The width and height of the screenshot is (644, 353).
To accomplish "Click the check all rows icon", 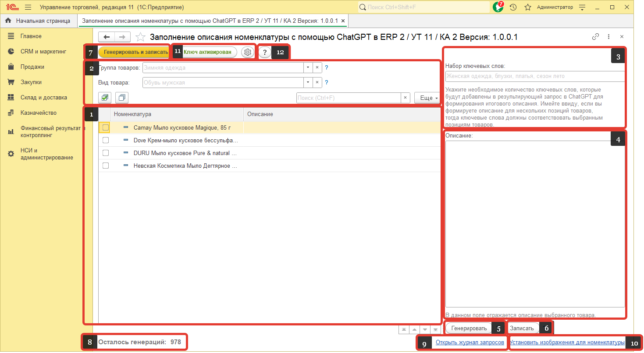I will click(105, 98).
